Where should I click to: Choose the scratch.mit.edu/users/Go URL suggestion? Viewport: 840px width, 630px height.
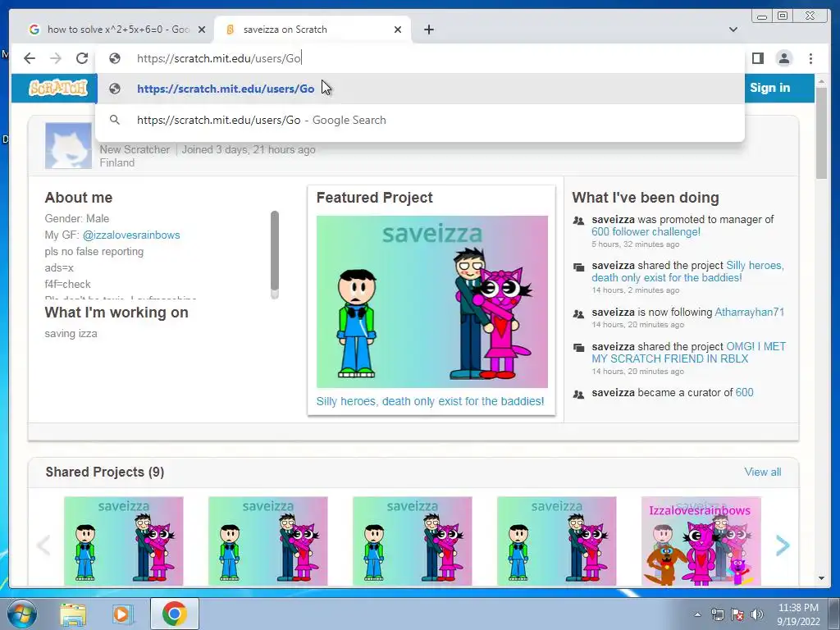(420, 89)
